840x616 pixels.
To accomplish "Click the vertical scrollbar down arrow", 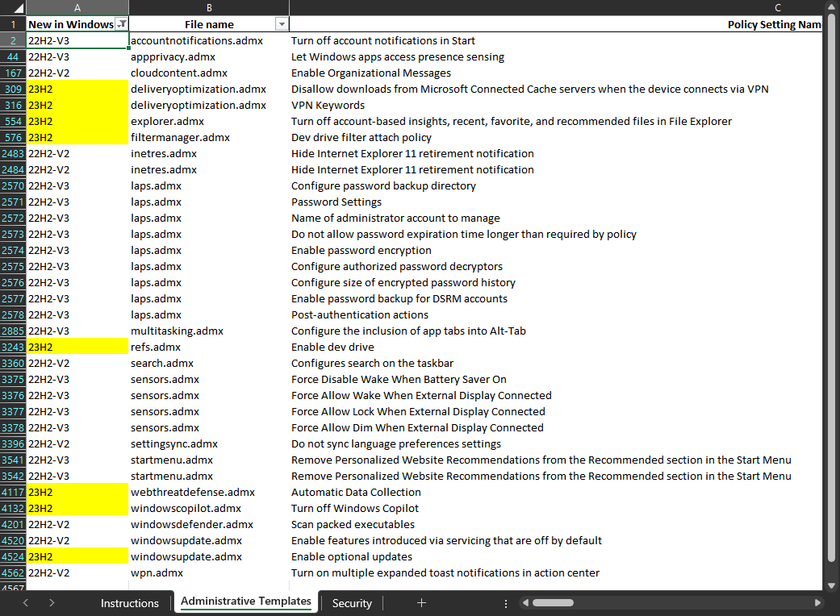I will click(x=831, y=586).
